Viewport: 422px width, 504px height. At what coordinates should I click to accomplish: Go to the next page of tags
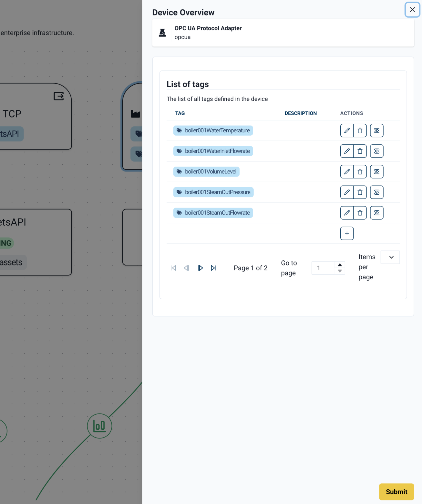point(200,268)
